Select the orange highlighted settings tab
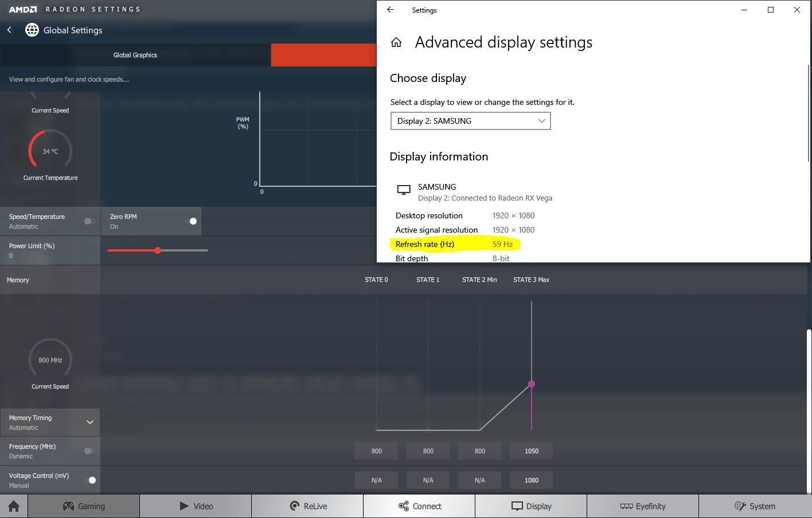Viewport: 812px width, 518px height. pyautogui.click(x=323, y=55)
